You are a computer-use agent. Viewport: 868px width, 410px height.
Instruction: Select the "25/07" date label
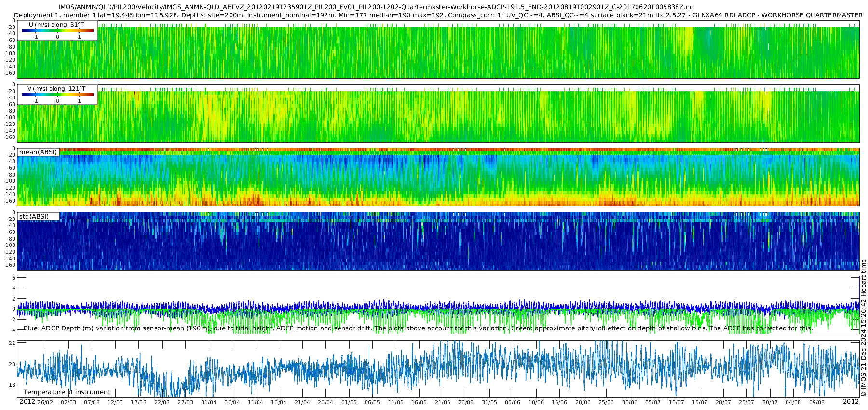pyautogui.click(x=746, y=403)
